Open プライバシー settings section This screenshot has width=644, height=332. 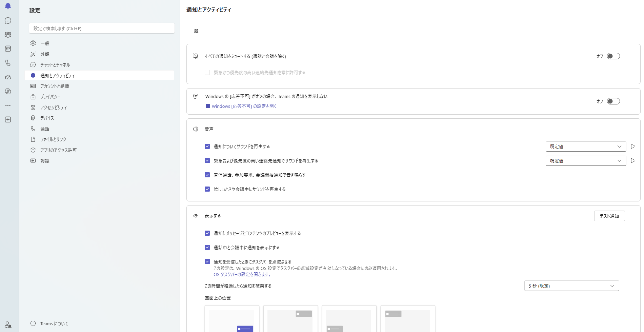click(x=99, y=97)
